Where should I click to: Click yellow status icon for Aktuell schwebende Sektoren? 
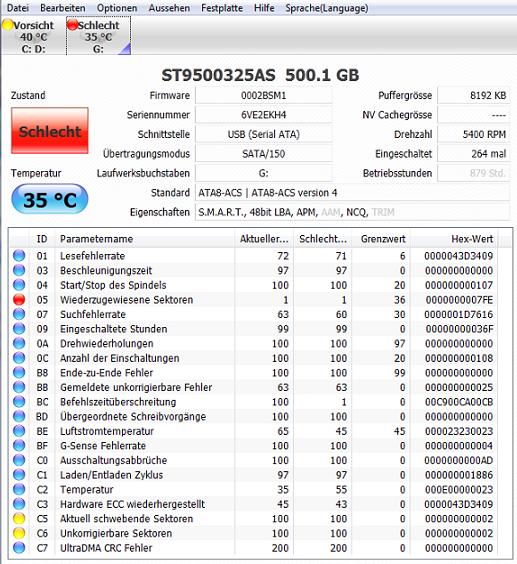coord(19,518)
